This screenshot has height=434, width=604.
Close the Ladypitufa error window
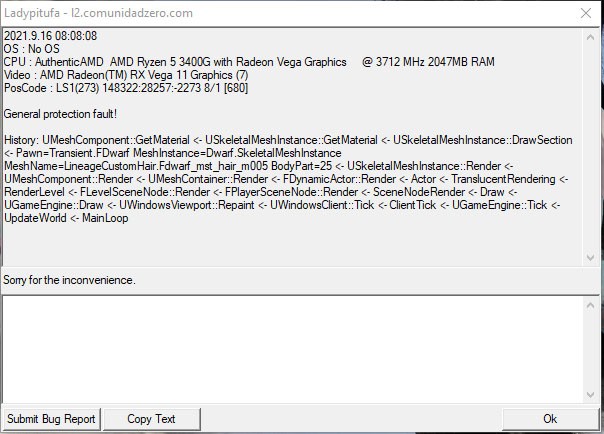(x=586, y=13)
